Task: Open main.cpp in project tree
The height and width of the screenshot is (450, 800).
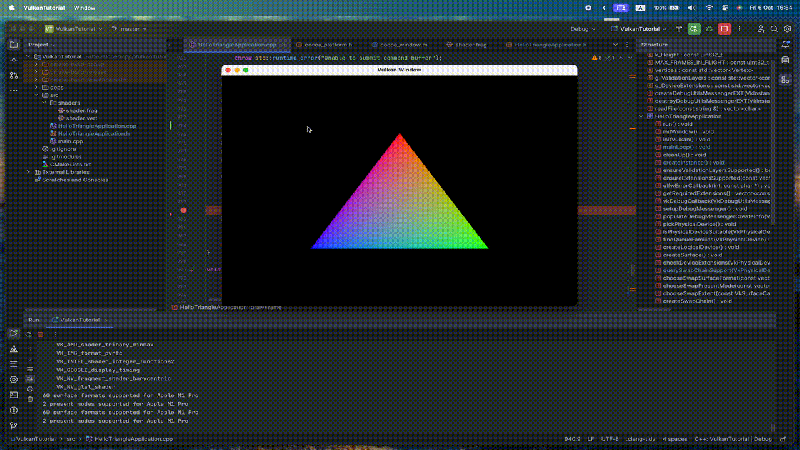Action: (67, 141)
